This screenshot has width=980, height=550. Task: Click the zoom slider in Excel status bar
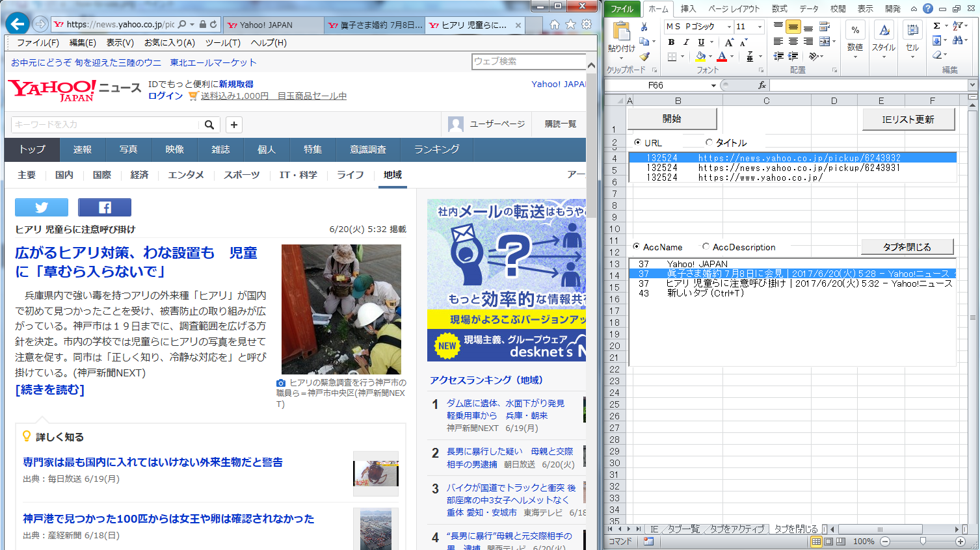[923, 541]
